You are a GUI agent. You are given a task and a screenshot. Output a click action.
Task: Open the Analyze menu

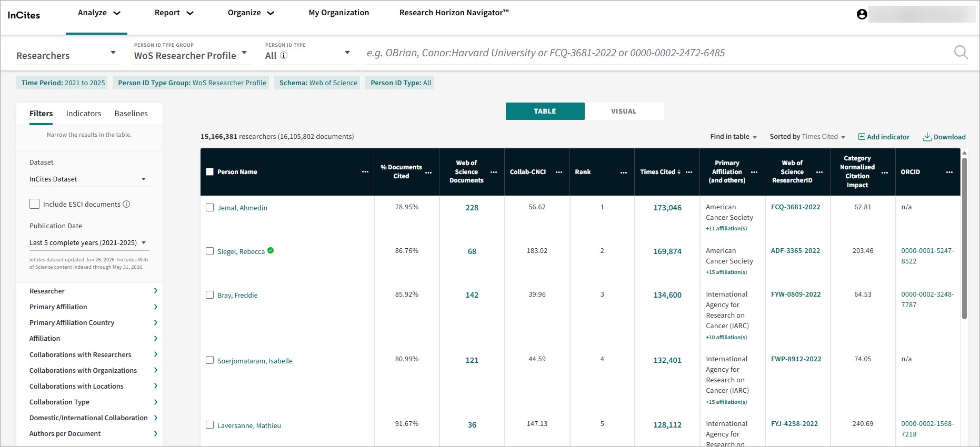coord(99,13)
